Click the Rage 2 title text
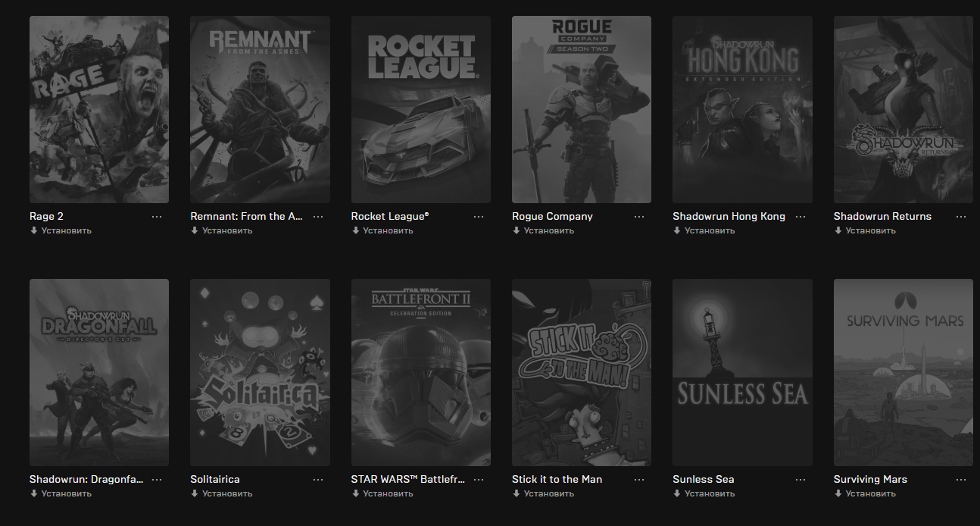 46,216
